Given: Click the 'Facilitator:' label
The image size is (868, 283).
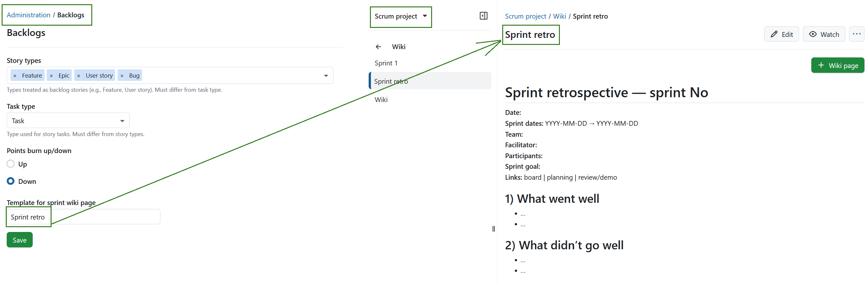Looking at the screenshot, I should click(520, 145).
